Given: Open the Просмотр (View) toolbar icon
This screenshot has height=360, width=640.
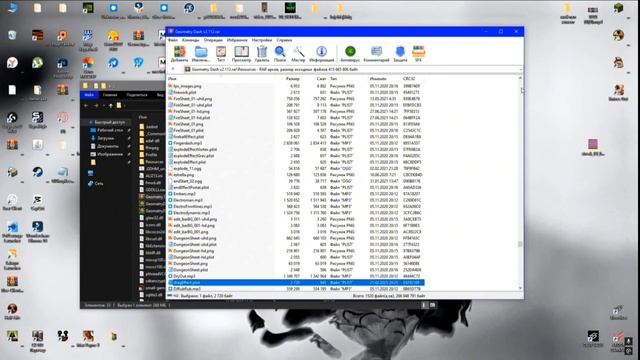Looking at the screenshot, I should pos(241,53).
